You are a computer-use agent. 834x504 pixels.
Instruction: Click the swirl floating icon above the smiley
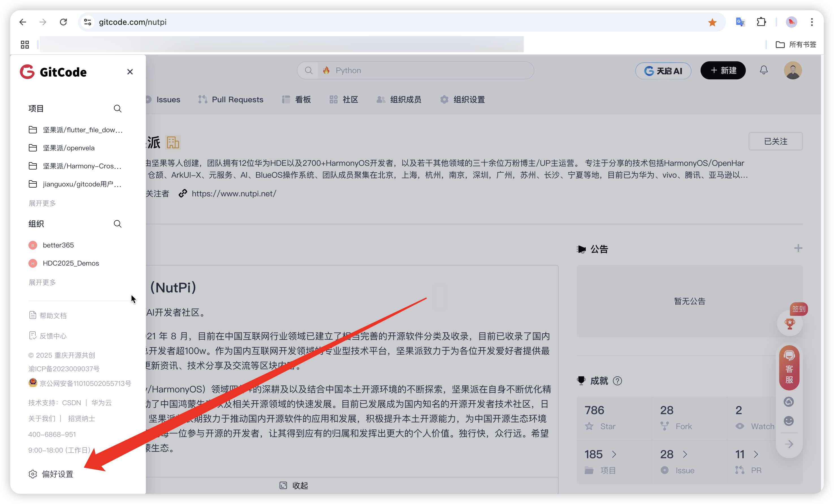[789, 402]
